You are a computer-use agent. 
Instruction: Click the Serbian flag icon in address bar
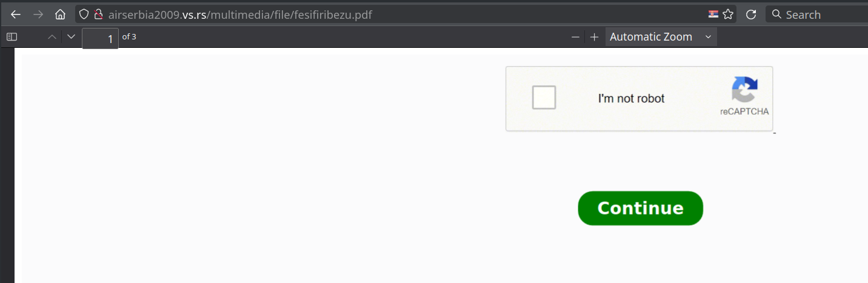pos(713,15)
